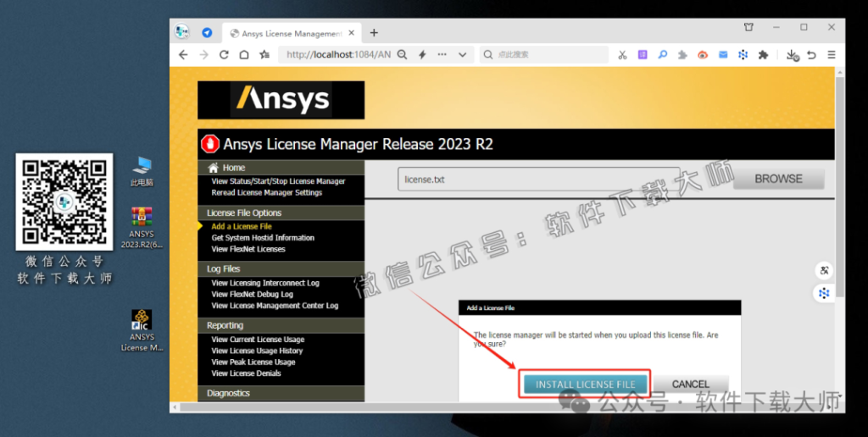Open the pinned blue compass tab
The height and width of the screenshot is (437, 868).
(x=207, y=33)
